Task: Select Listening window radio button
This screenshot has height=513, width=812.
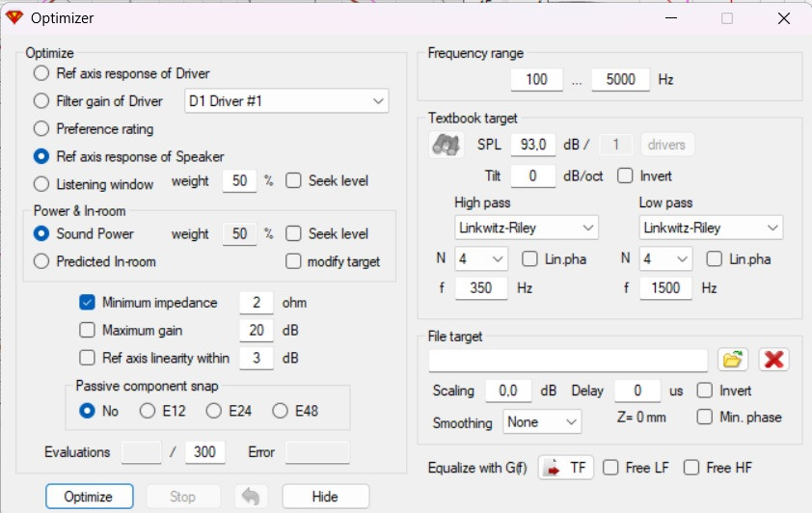Action: coord(41,184)
